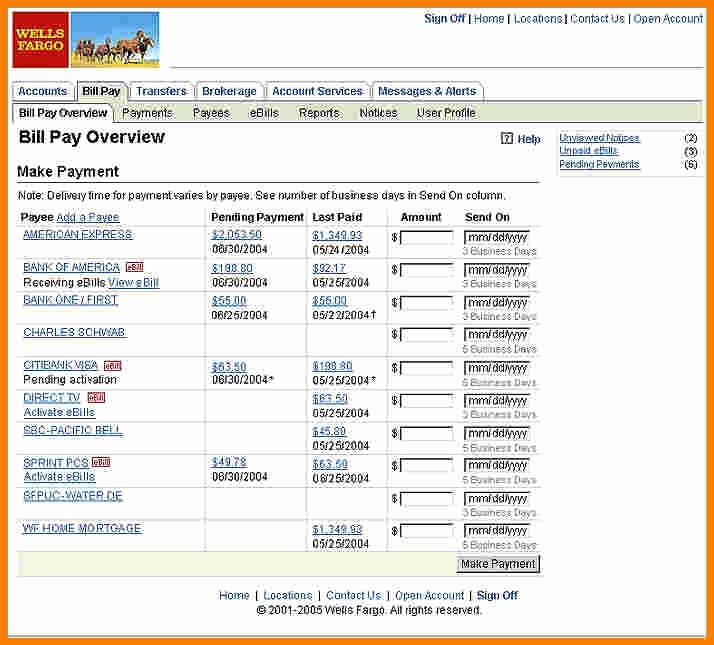Open the Accounts tab
Screen dimensions: 714x645
click(x=42, y=91)
